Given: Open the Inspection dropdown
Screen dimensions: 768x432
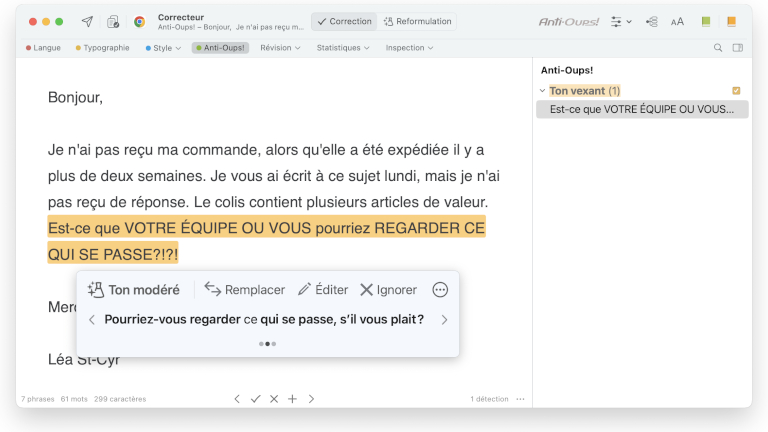Looking at the screenshot, I should pos(409,48).
